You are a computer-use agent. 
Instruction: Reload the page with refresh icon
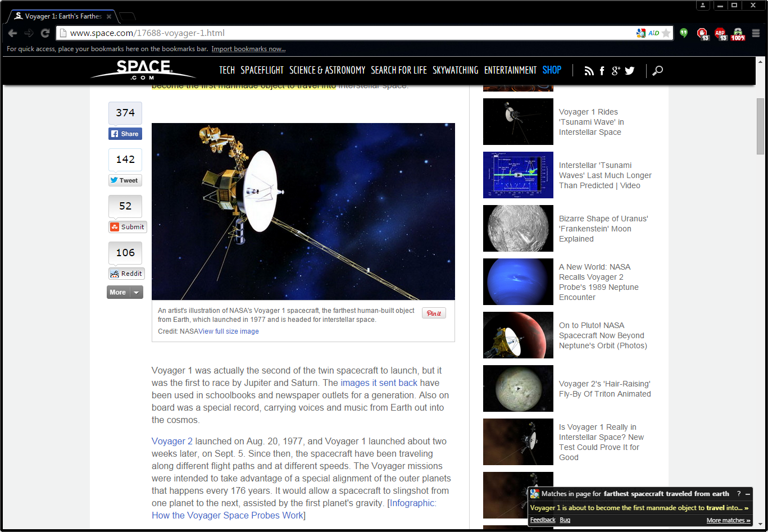point(45,33)
